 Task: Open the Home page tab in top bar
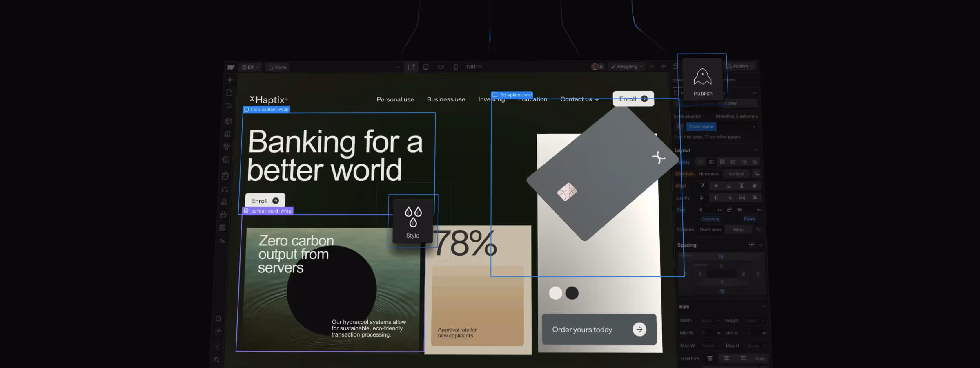277,67
